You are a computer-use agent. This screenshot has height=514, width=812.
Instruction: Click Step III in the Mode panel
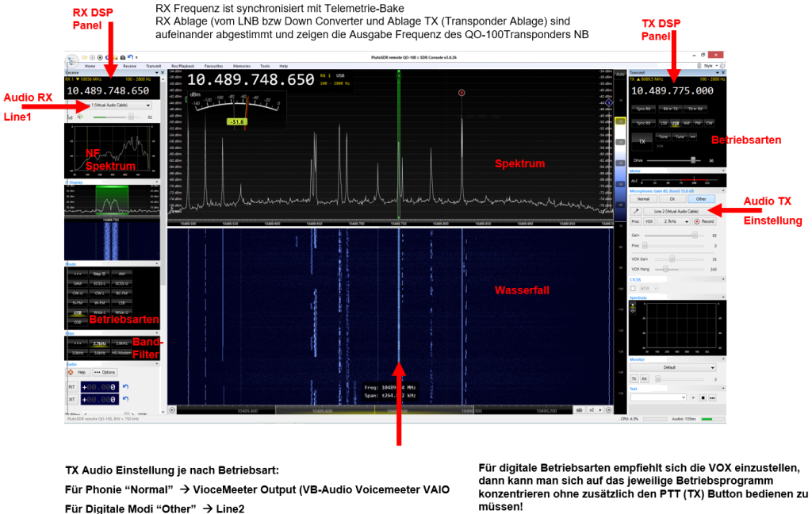click(99, 272)
